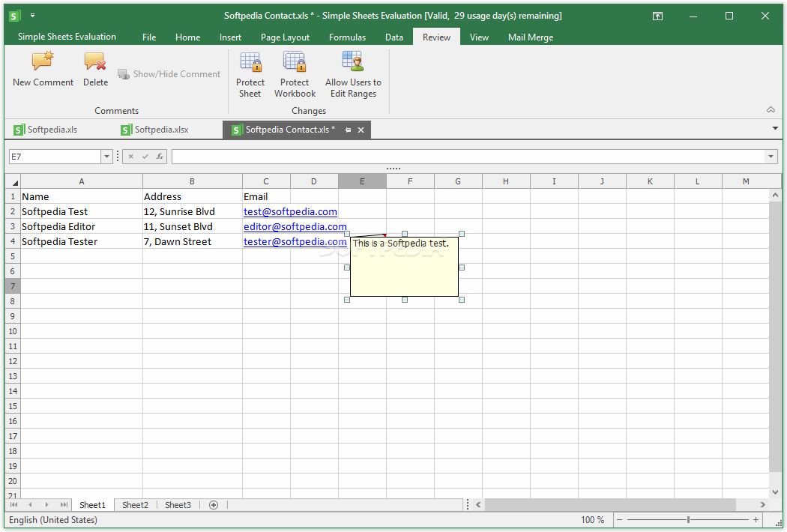Click vertical scrollbar down arrow
Viewport: 787px width, 532px height.
click(x=775, y=492)
